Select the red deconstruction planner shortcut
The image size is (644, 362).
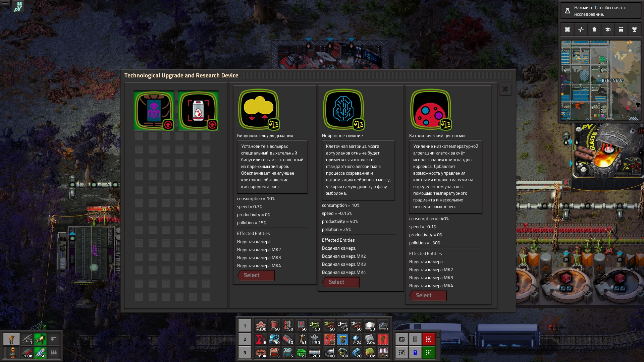(428, 339)
